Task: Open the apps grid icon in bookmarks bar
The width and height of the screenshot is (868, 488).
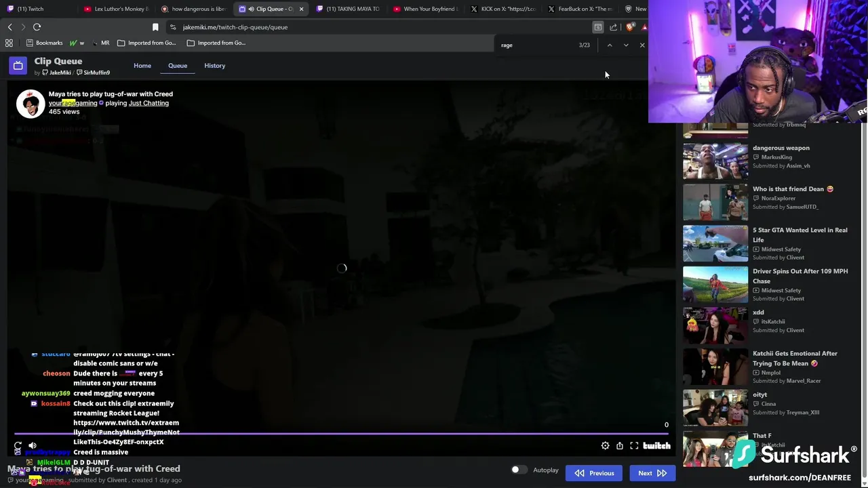Action: click(x=9, y=43)
